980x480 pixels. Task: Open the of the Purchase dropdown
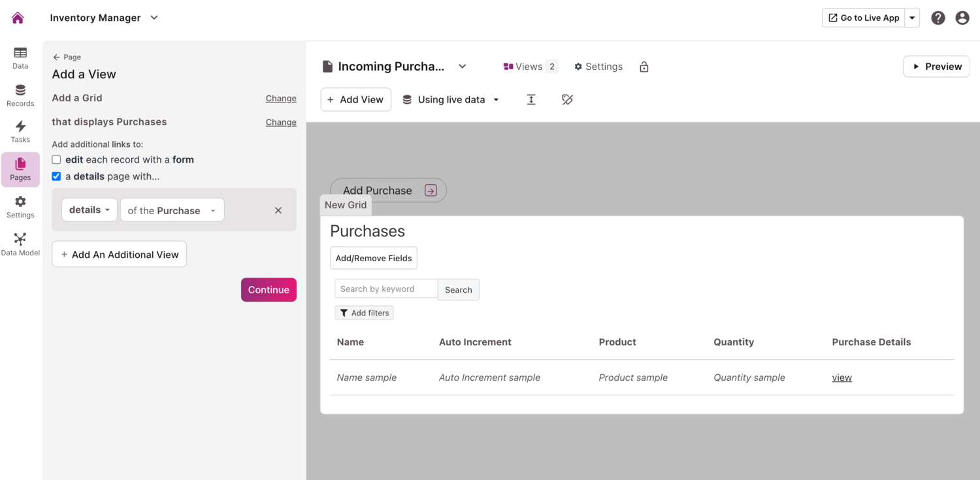[172, 210]
